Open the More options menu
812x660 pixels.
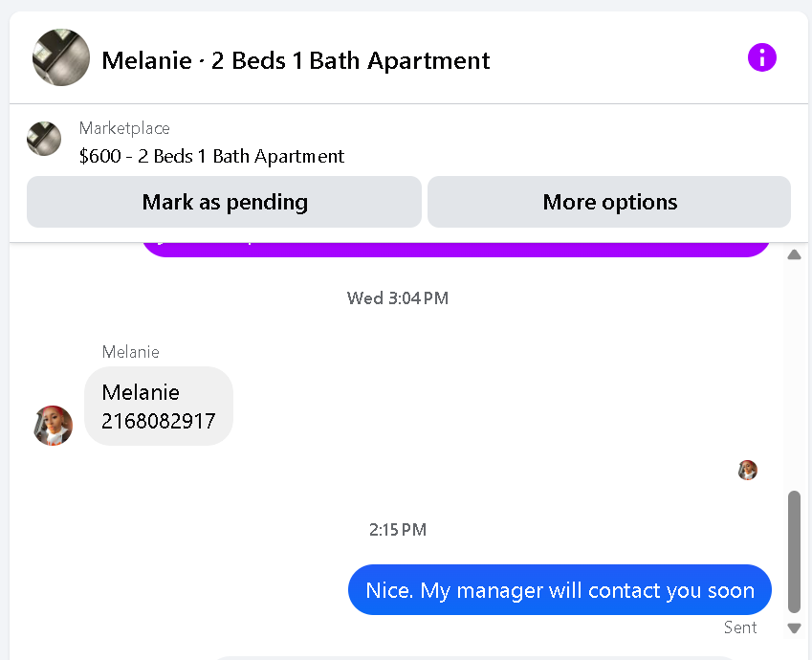[x=609, y=202]
